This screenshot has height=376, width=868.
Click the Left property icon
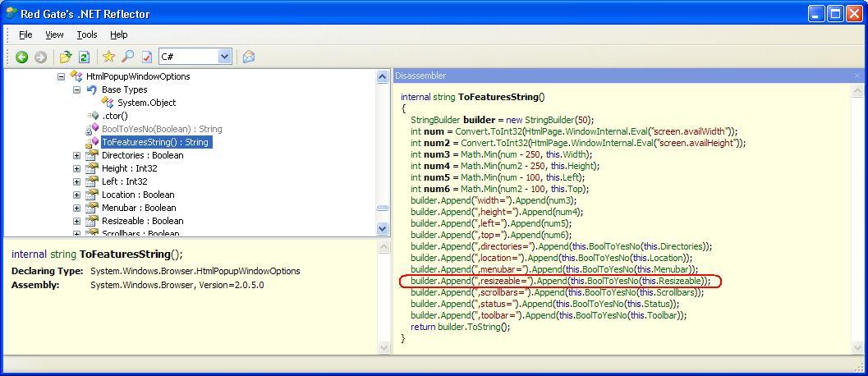coord(93,181)
